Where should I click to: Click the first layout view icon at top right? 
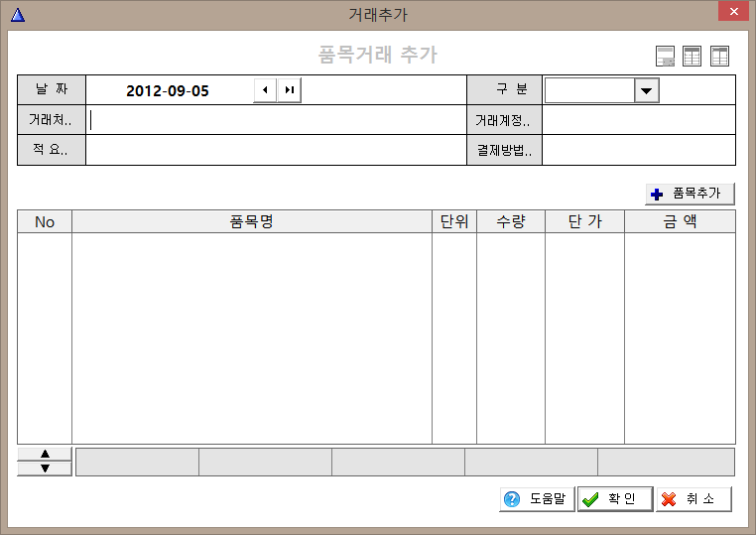pos(666,56)
